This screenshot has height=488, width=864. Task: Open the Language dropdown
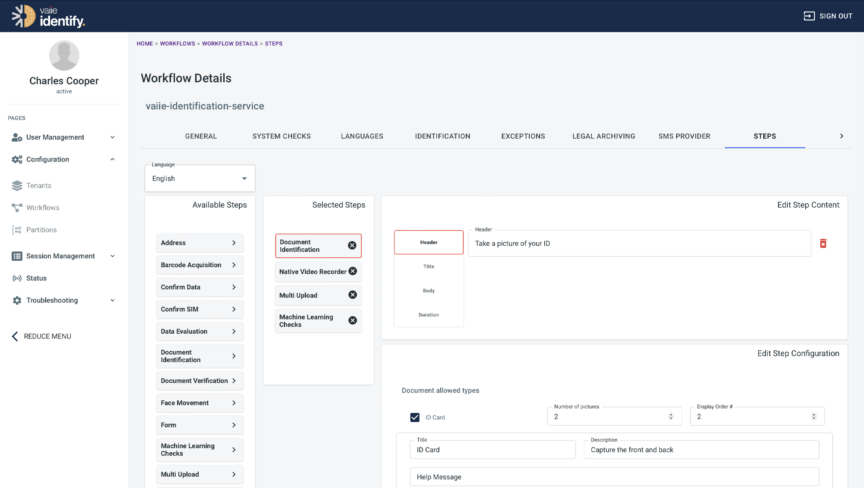200,179
